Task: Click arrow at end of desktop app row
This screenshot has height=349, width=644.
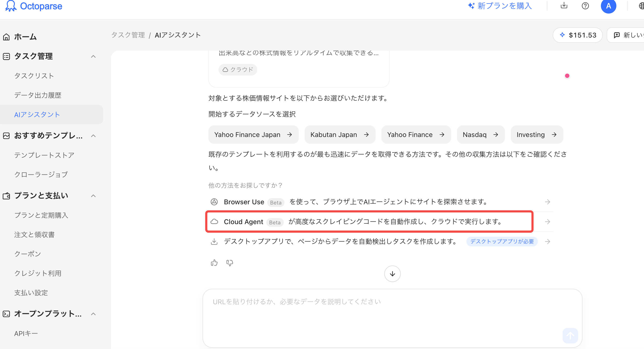Action: click(548, 241)
